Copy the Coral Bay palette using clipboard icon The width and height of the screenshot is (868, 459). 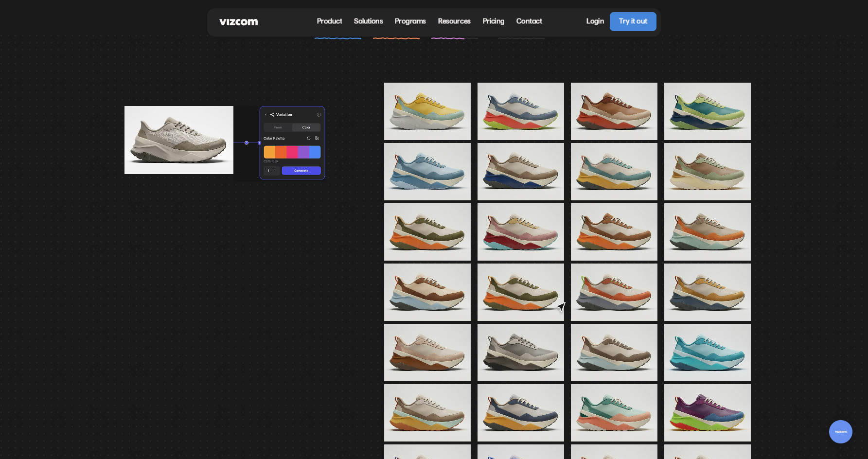[x=317, y=138]
